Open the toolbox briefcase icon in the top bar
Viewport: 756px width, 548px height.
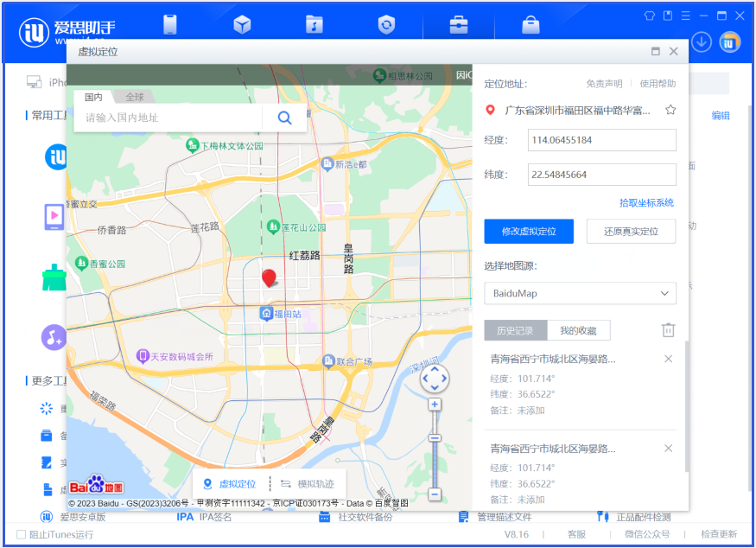point(459,24)
